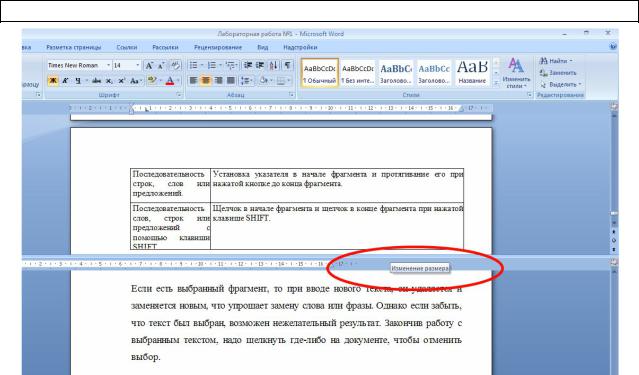Open the Шрифт dialog launcher
Viewport: 639px width, 375px height.
178,95
